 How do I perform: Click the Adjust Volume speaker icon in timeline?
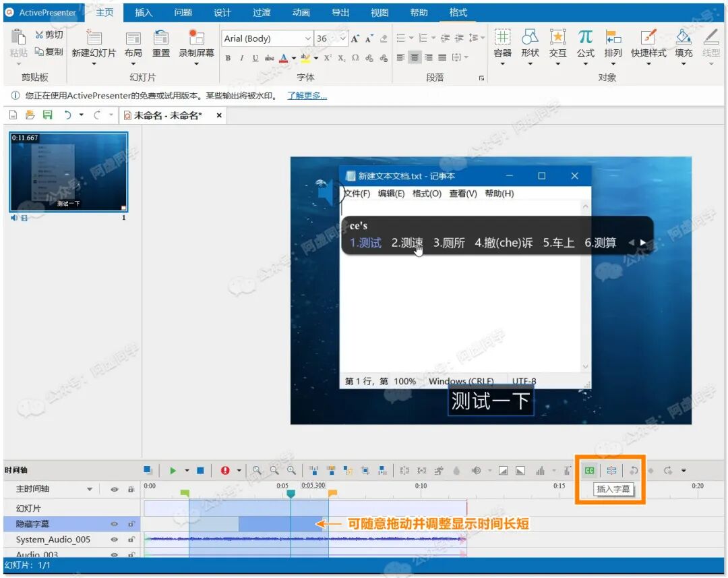[x=476, y=471]
